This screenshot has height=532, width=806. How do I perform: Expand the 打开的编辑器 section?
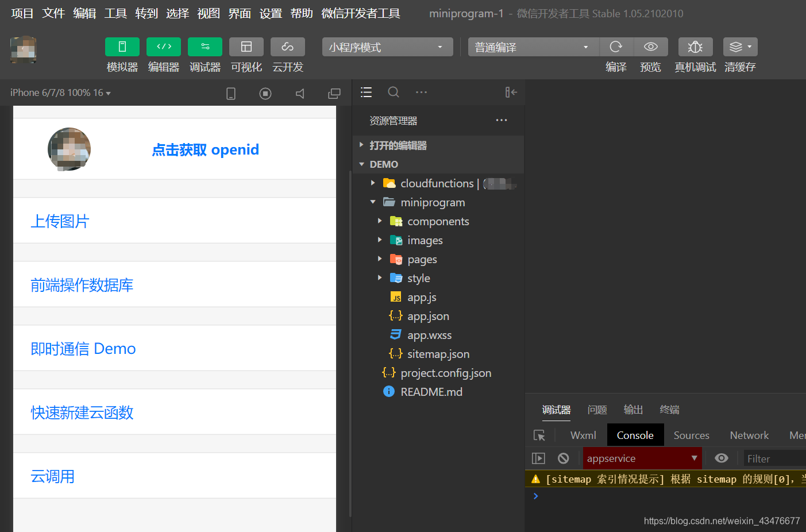point(438,145)
